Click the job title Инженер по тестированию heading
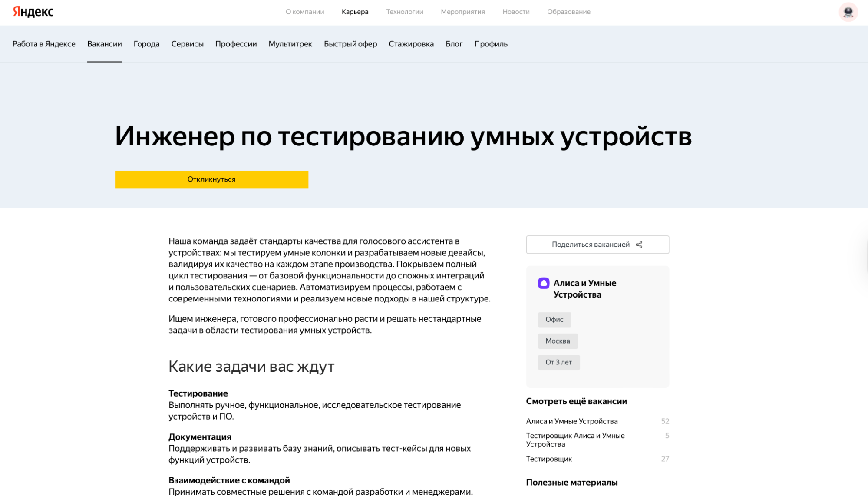 coord(403,136)
